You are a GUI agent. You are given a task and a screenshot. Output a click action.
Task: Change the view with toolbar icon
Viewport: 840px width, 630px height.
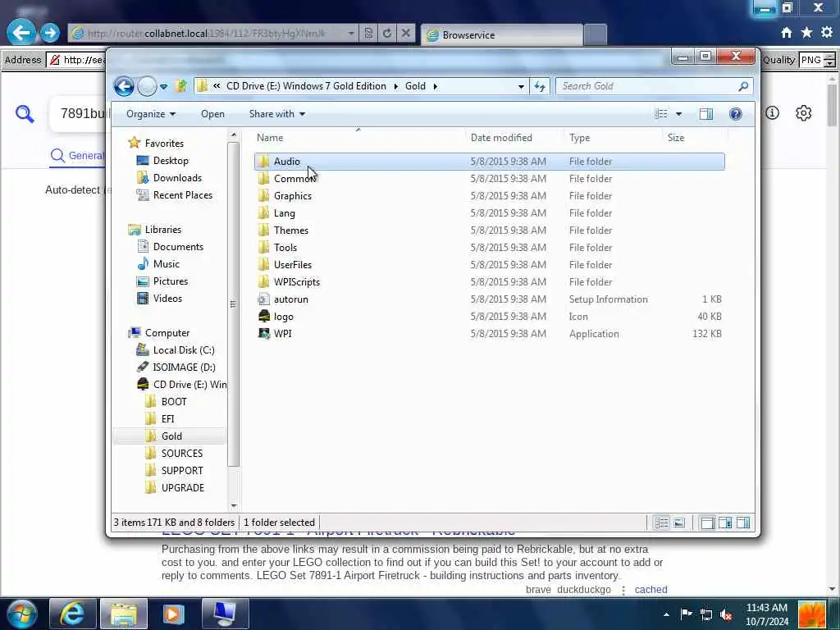(661, 113)
